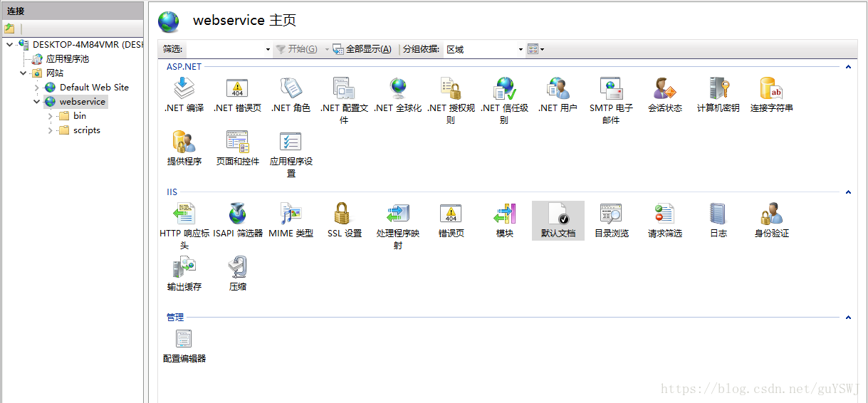Open the HTTP 响应标头 feature
The image size is (868, 403).
184,225
